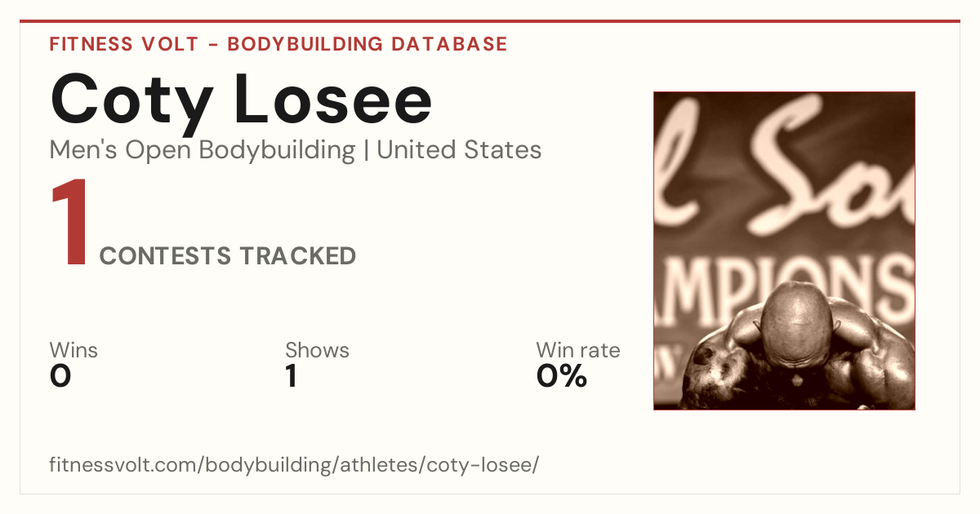
Task: Click the Coty Losee athlete name heading
Action: point(241,100)
